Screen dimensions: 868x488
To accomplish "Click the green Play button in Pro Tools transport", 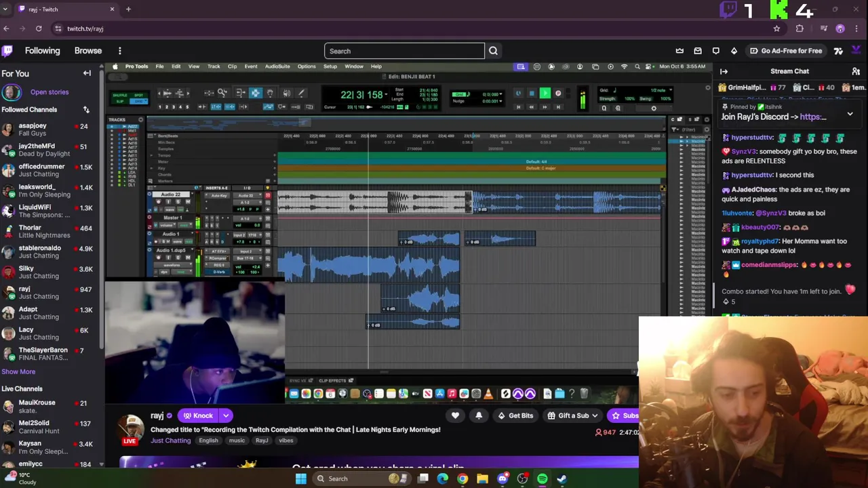I will 545,94.
